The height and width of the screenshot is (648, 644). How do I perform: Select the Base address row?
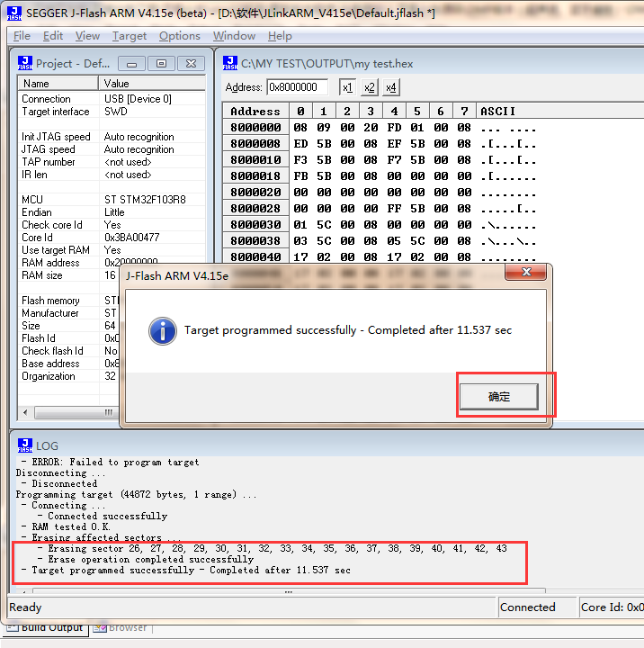tap(69, 364)
